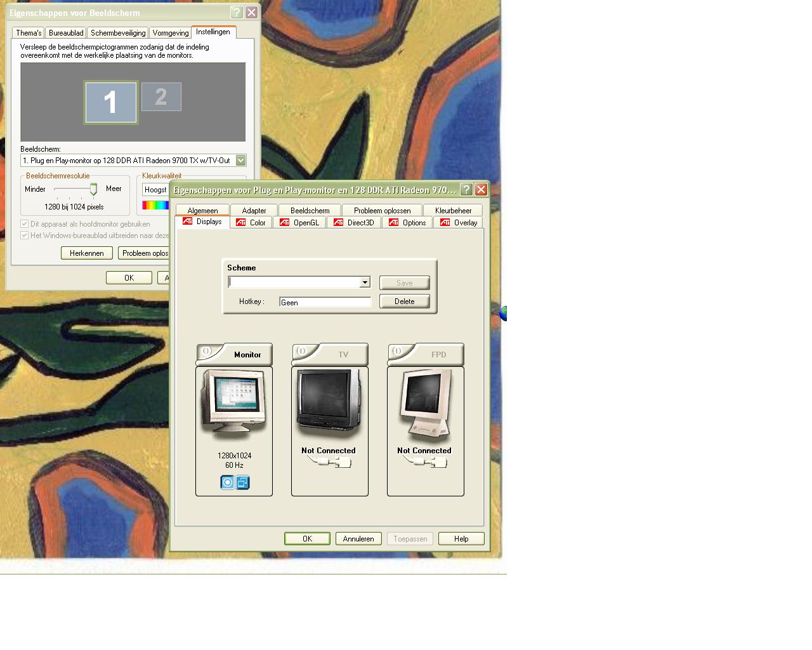Click the ATI logo on Options tab
Viewport: 812px width, 650px height.
click(394, 222)
